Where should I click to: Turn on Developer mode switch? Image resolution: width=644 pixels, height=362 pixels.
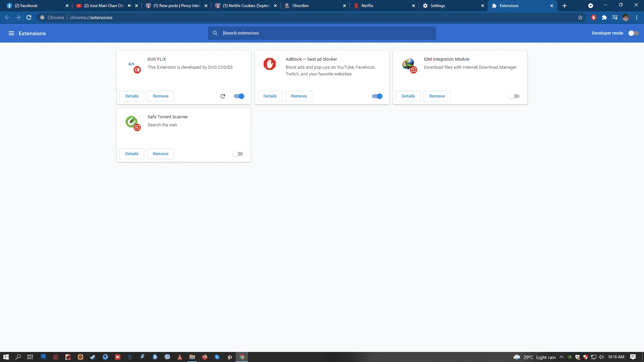coord(634,33)
